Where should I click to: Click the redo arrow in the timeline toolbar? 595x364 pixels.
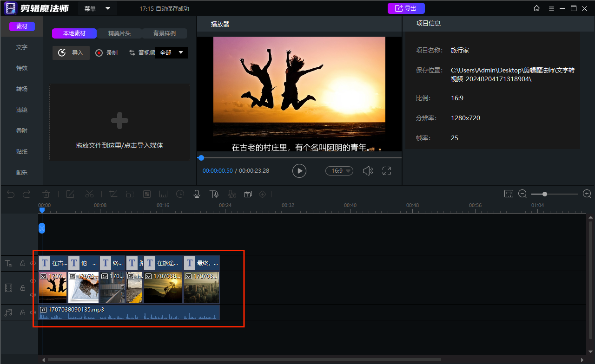[26, 194]
